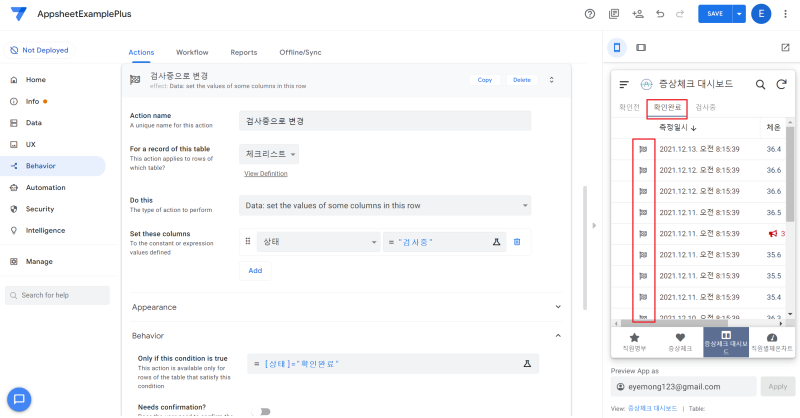Click the Add column button
The width and height of the screenshot is (800, 418).
pyautogui.click(x=255, y=270)
